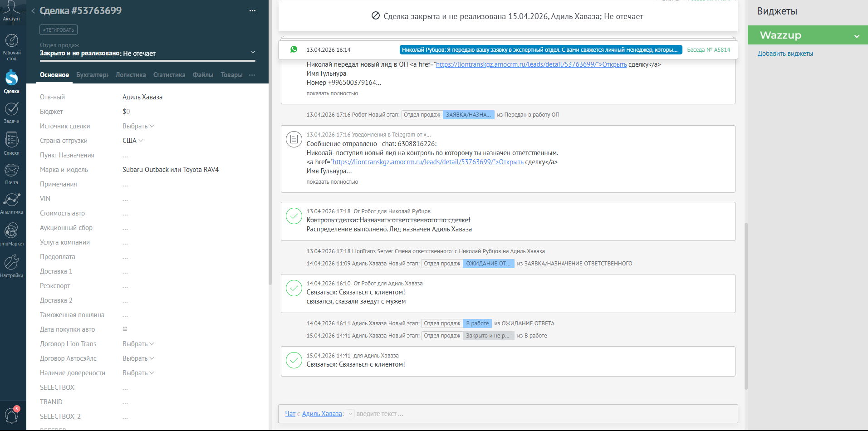Screen dimensions: 868x431
Task: Open the lead link in Telegram notification
Action: (428, 162)
